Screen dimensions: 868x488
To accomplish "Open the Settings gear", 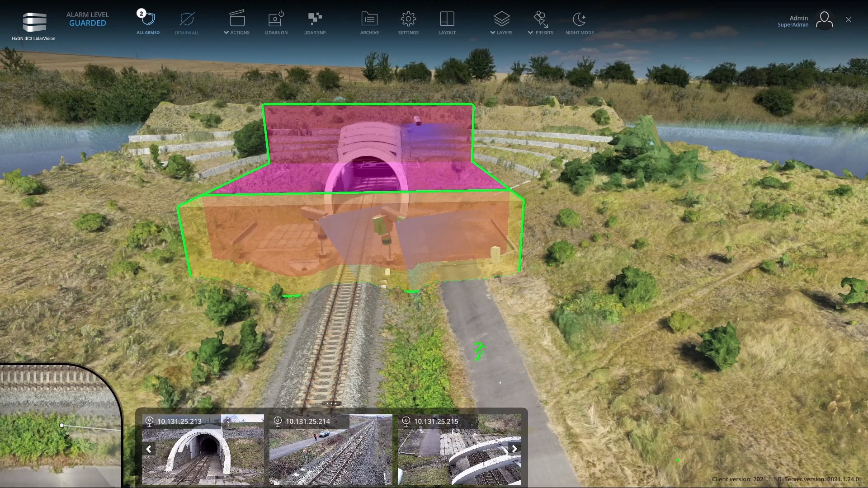I will 408,19.
